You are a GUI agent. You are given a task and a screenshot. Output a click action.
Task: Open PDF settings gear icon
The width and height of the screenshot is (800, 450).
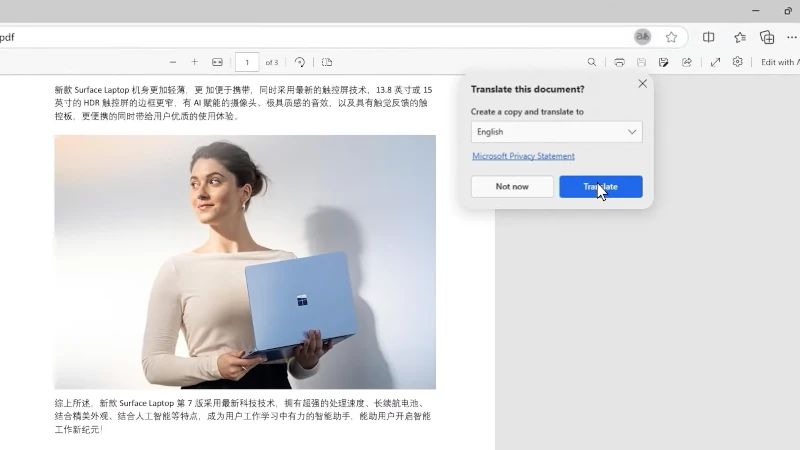coord(738,62)
